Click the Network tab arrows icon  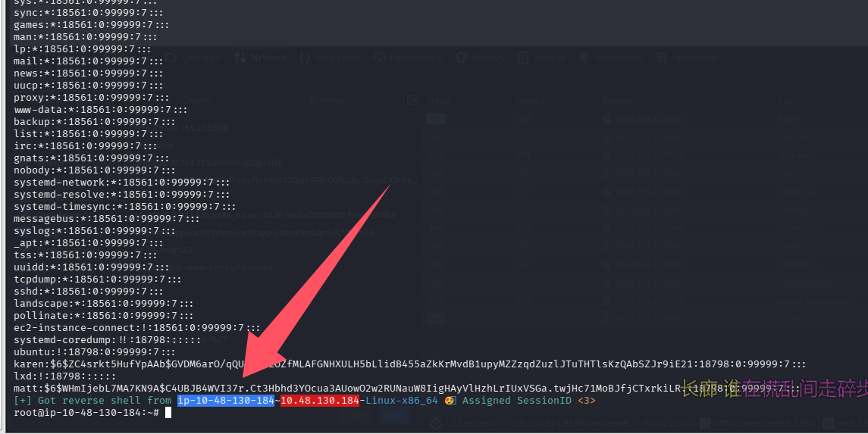click(x=240, y=58)
